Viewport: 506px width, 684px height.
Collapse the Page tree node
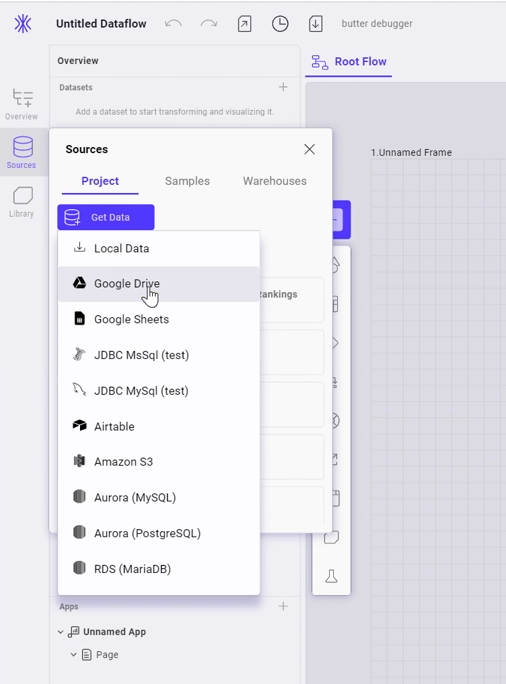tap(73, 654)
